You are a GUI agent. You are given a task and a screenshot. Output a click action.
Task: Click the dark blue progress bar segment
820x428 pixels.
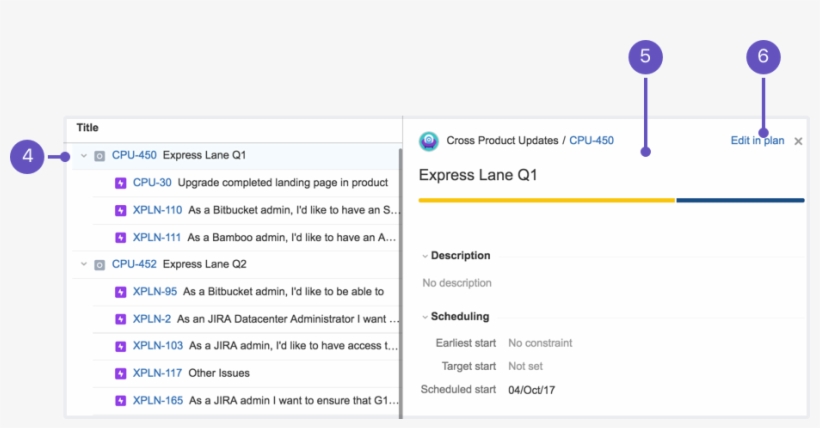coord(740,200)
